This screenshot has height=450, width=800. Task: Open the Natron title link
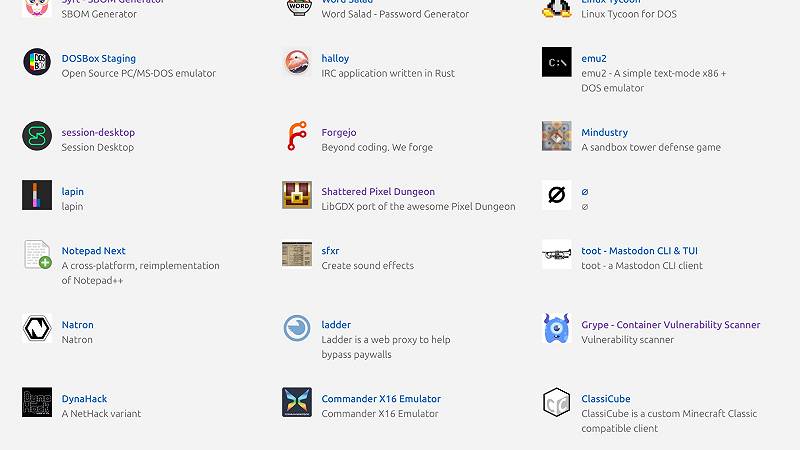(x=77, y=325)
